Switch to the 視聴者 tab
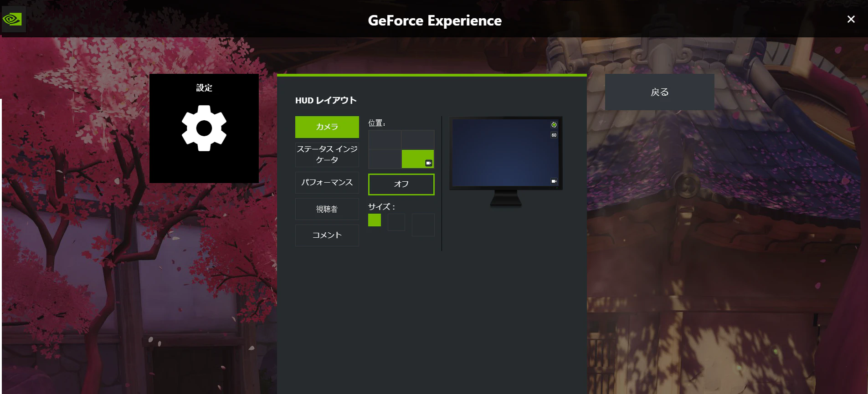The height and width of the screenshot is (394, 868). pyautogui.click(x=327, y=209)
